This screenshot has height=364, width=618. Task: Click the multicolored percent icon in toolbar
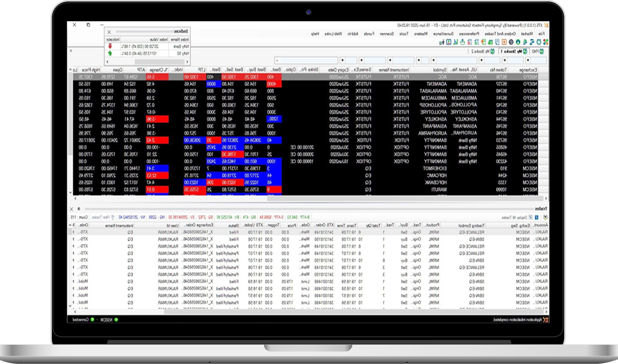(x=546, y=42)
